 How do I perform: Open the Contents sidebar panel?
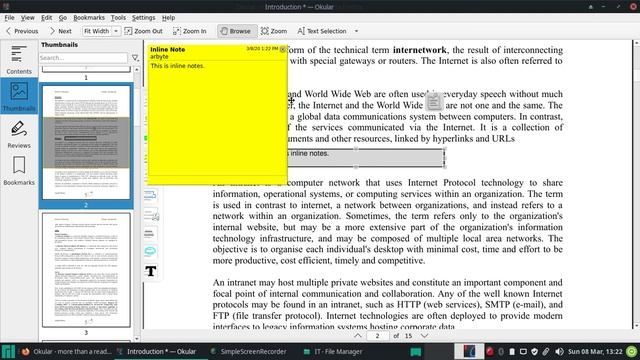(19, 60)
